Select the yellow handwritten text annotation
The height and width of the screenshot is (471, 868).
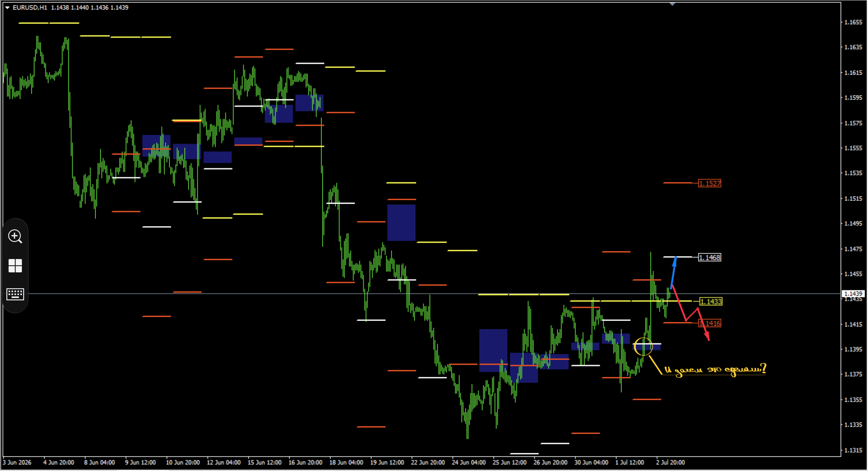click(x=715, y=370)
